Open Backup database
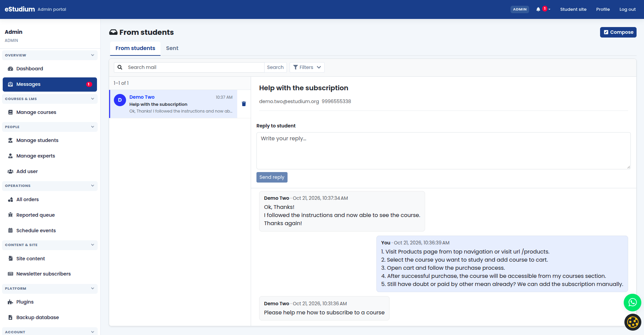The width and height of the screenshot is (644, 335). coord(50,317)
